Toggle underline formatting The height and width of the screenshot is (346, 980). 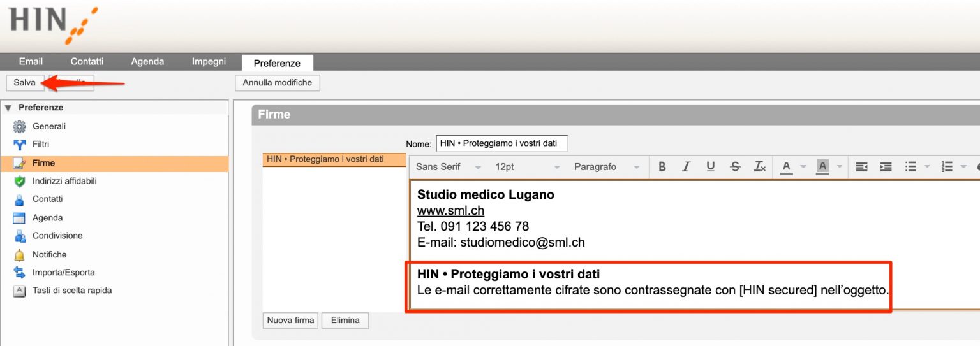(x=711, y=167)
